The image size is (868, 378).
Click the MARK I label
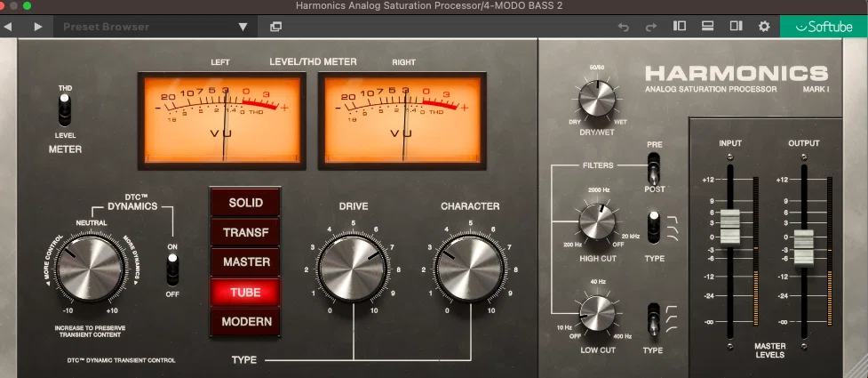click(816, 89)
